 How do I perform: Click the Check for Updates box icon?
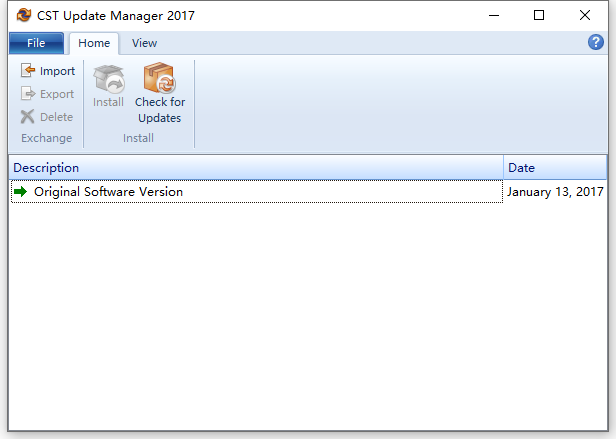coord(160,77)
